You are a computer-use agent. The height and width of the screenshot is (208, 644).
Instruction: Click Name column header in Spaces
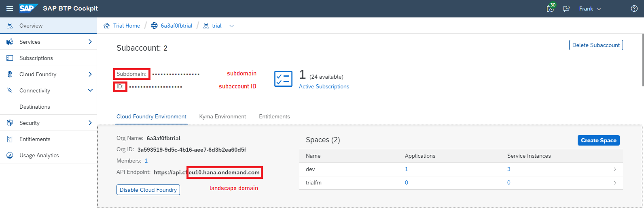click(x=313, y=156)
